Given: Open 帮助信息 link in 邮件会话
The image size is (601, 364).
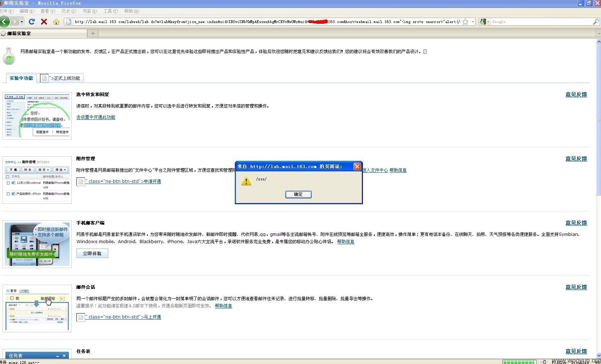Looking at the screenshot, I should (223, 306).
